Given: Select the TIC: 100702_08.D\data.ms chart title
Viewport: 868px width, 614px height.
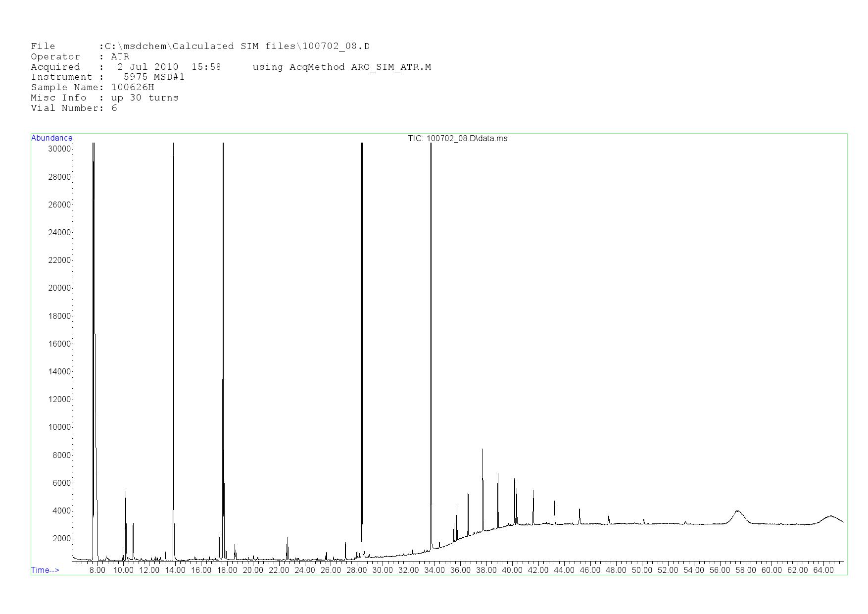Looking at the screenshot, I should click(457, 139).
